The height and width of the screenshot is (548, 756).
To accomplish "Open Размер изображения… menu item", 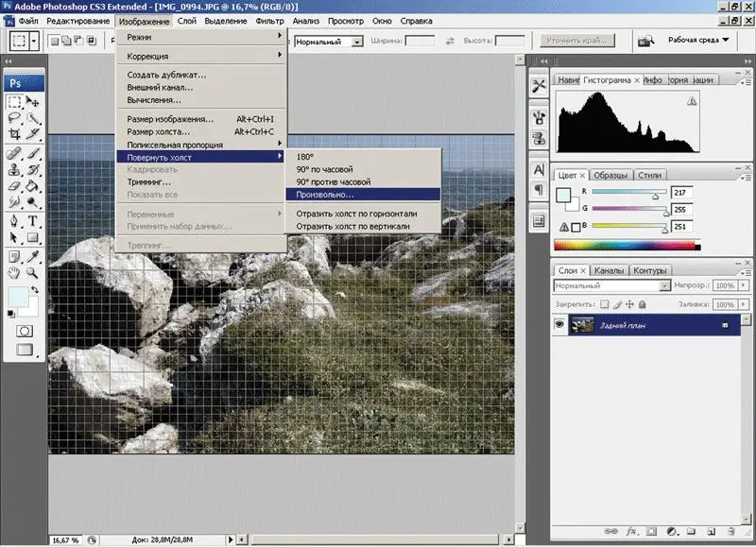I will coord(201,119).
